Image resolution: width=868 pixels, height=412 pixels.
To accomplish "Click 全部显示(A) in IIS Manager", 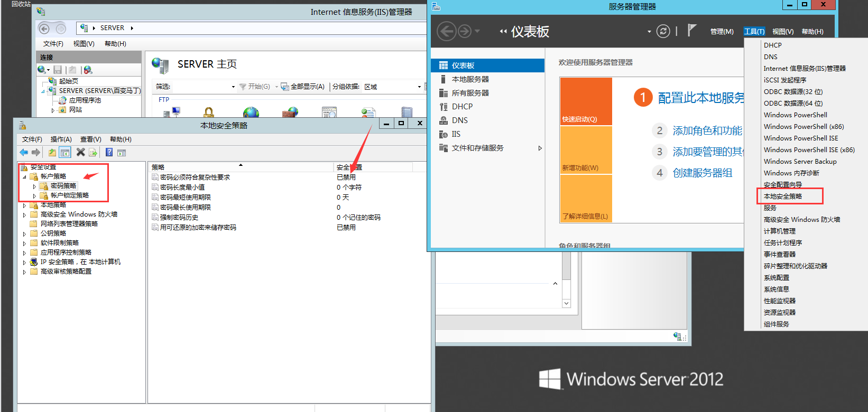I will tap(303, 87).
